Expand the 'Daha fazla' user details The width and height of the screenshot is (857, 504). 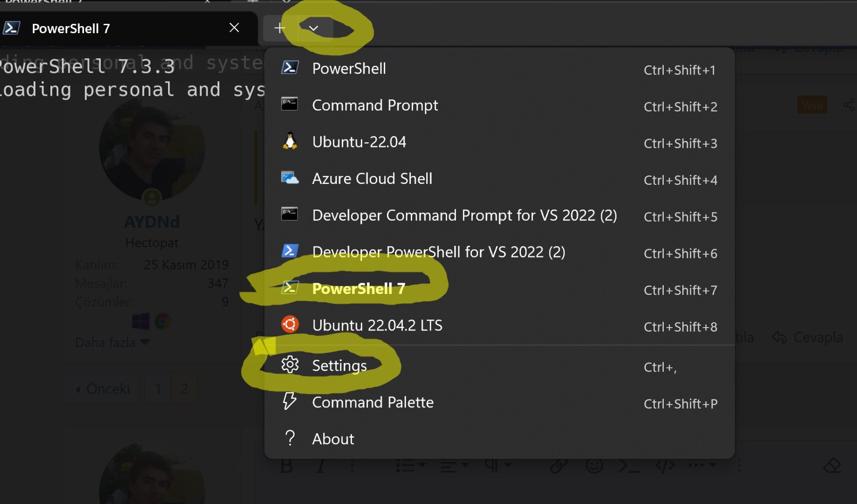point(112,343)
